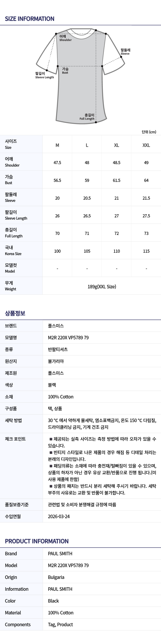The height and width of the screenshot is (644, 161).
Task: Click the Full Length label on the diagram
Action: 87,117
